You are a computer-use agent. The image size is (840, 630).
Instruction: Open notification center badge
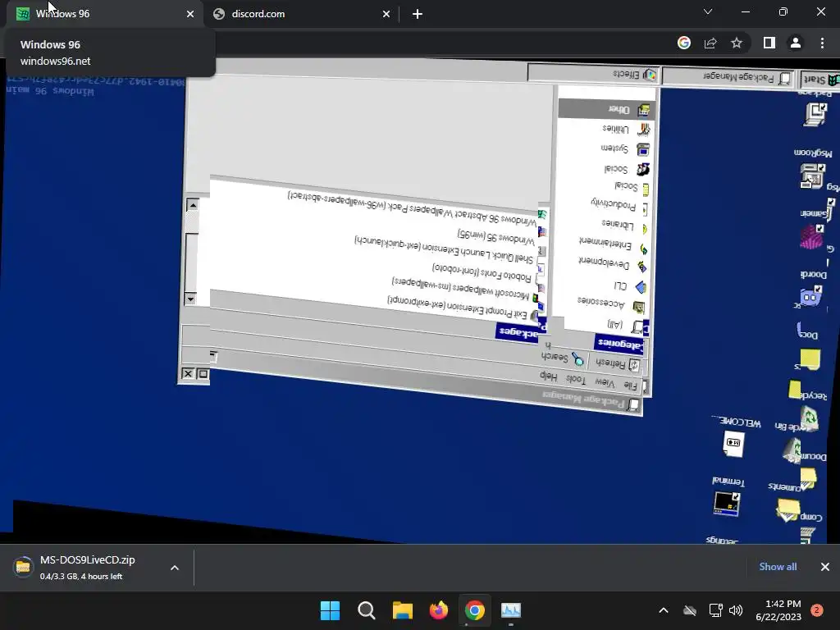tap(817, 610)
